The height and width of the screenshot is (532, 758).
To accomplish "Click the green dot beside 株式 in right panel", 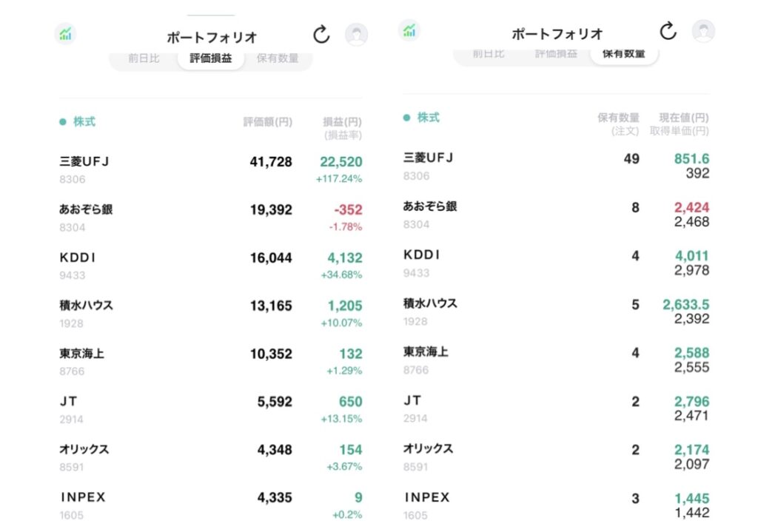I will click(x=406, y=118).
